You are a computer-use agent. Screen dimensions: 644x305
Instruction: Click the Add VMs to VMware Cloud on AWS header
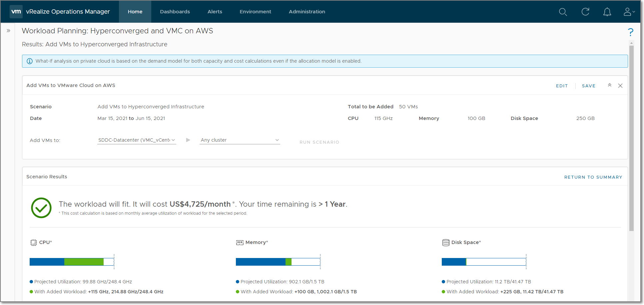(71, 85)
